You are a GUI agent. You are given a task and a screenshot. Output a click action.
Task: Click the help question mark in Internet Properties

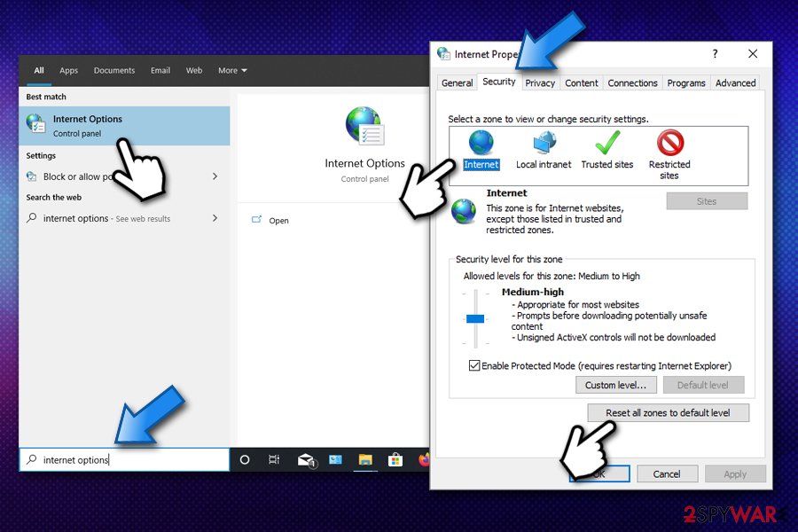click(x=715, y=53)
